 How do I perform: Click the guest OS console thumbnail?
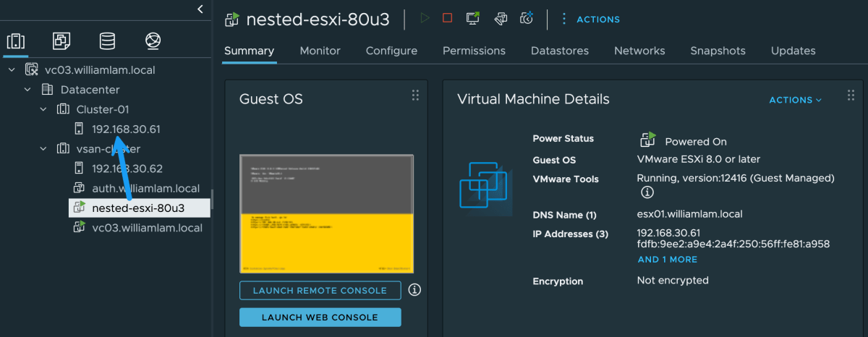coord(326,214)
